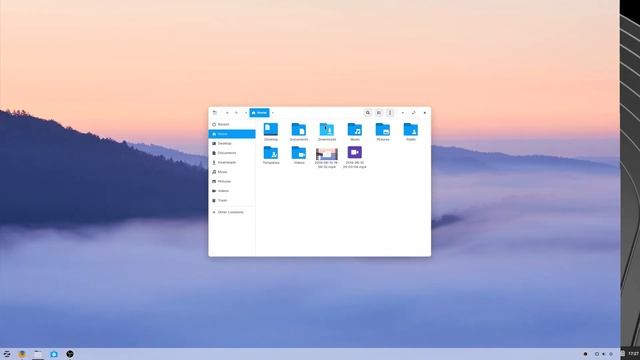The width and height of the screenshot is (640, 360).
Task: Open the Pictures folder icon
Action: click(x=383, y=130)
